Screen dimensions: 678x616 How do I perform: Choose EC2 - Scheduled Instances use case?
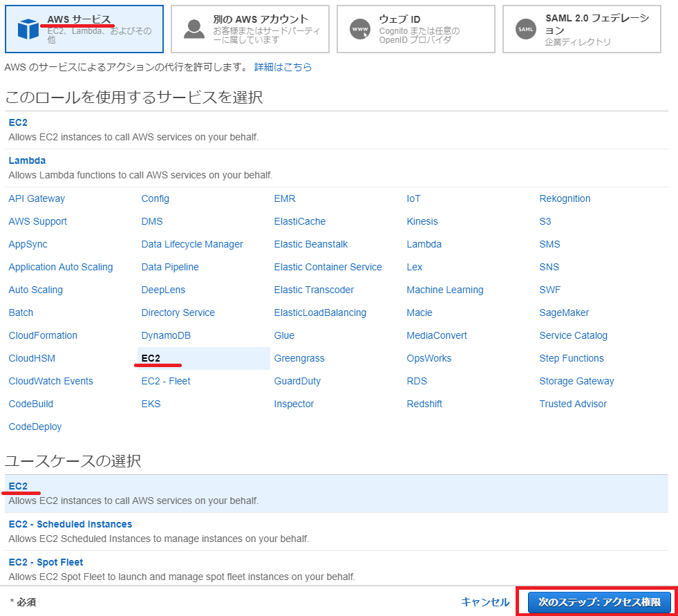point(337,532)
